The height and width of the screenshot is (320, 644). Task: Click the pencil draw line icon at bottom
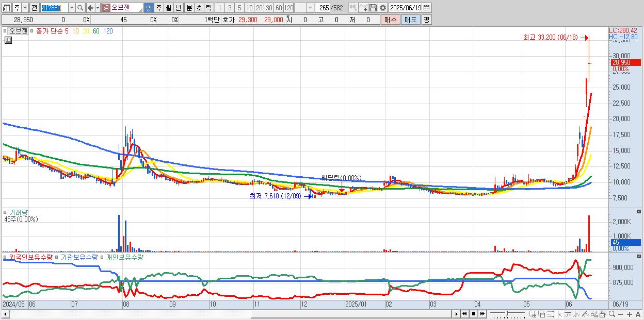[585, 314]
